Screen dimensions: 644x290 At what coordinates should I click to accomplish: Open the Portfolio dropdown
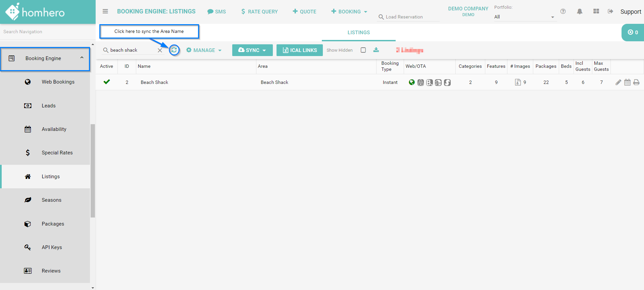(524, 17)
